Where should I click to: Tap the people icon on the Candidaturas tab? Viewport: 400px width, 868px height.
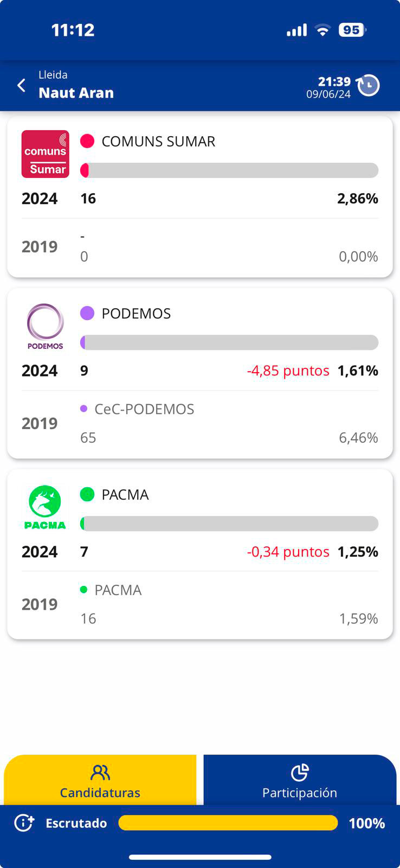coord(100,773)
